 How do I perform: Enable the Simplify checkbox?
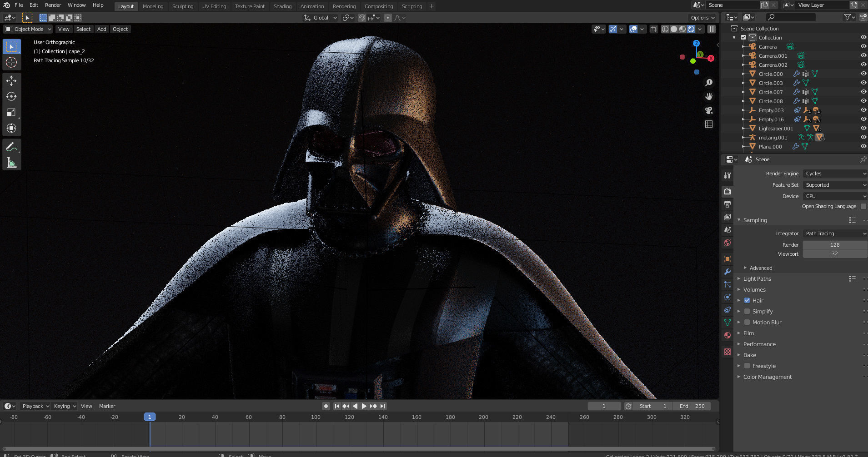click(747, 312)
